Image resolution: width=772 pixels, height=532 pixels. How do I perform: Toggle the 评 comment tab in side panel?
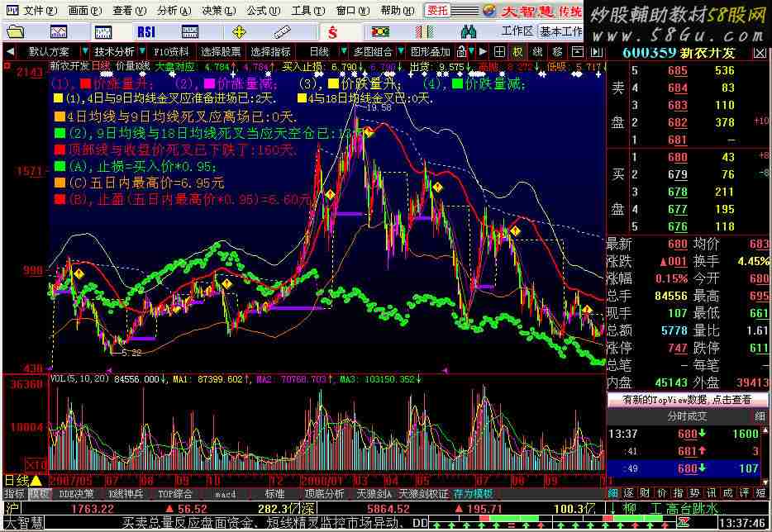pyautogui.click(x=744, y=492)
